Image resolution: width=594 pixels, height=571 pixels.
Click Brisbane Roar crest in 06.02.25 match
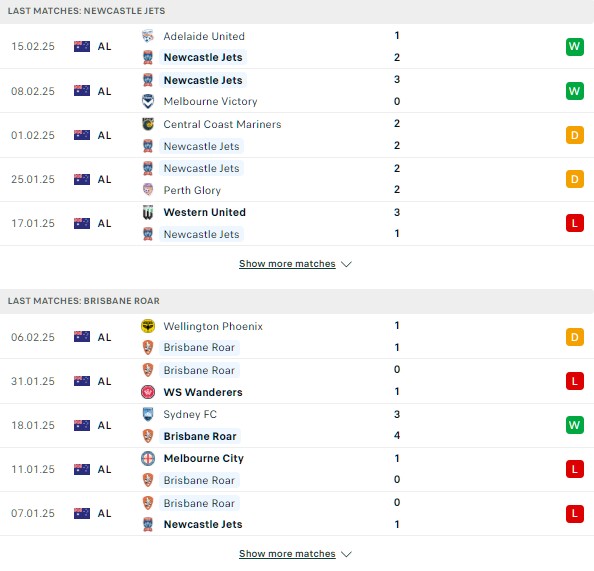click(x=148, y=347)
